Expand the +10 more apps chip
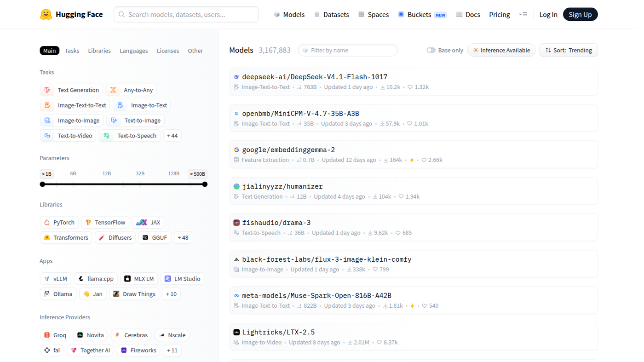Screen dimensions: 644x362 (x=171, y=294)
